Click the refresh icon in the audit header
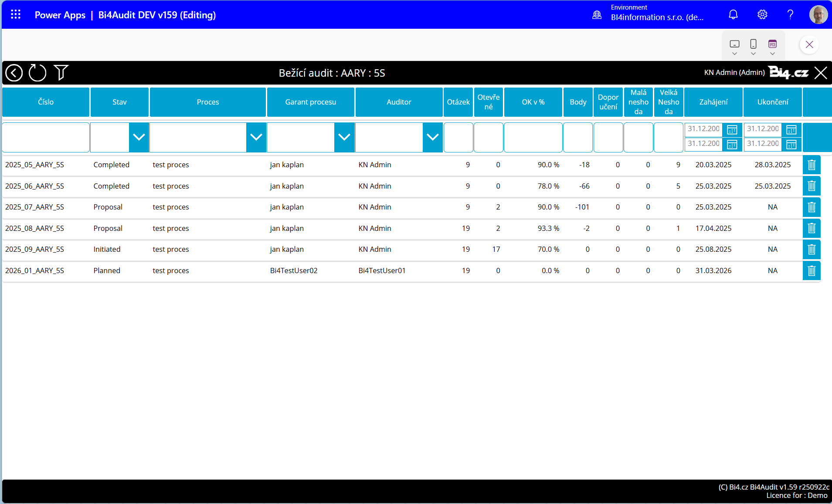Image resolution: width=832 pixels, height=504 pixels. [37, 73]
